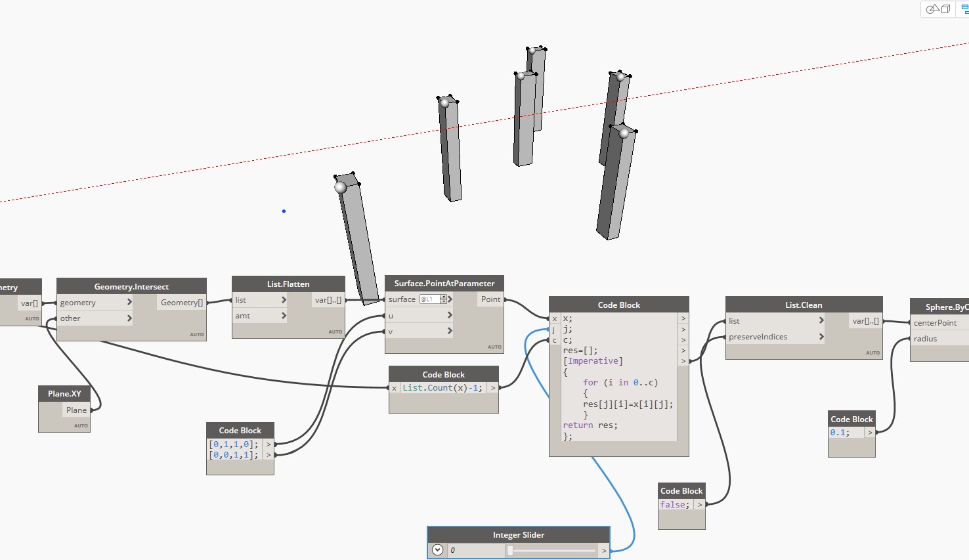Click the return res; code line
The height and width of the screenshot is (560, 969).
pos(590,425)
